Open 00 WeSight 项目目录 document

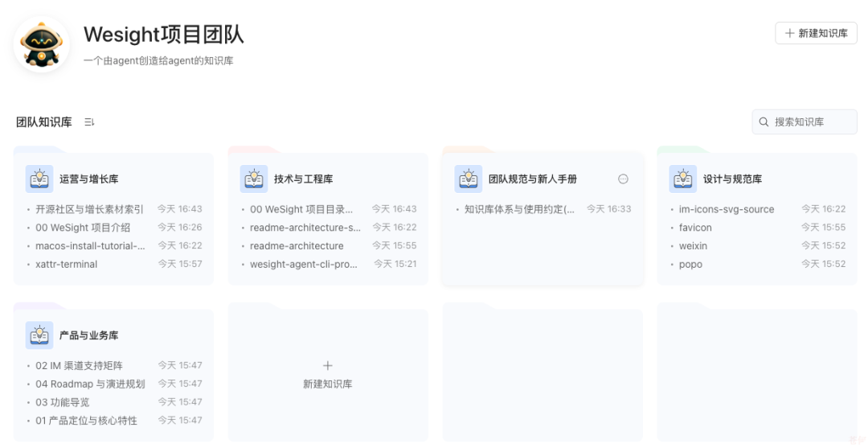301,209
